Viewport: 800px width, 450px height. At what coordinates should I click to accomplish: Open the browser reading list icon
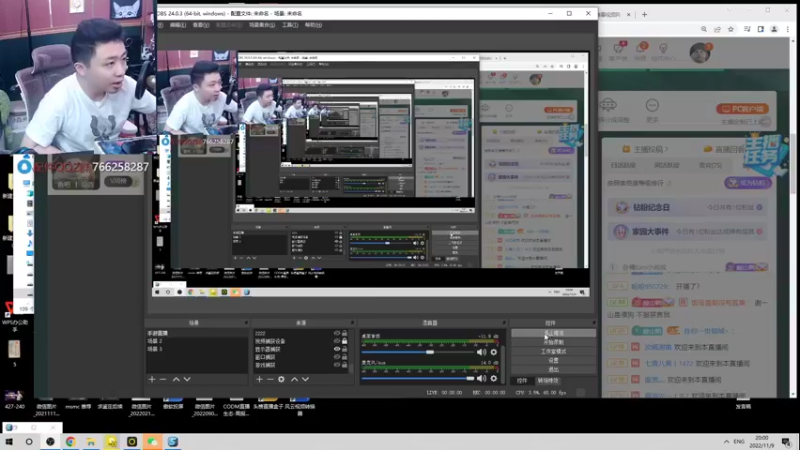[x=747, y=30]
